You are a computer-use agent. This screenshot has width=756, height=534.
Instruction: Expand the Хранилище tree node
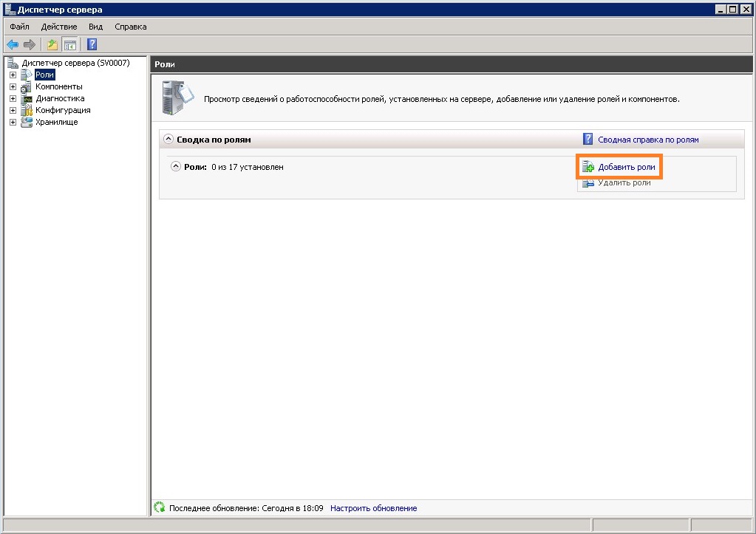pyautogui.click(x=13, y=122)
